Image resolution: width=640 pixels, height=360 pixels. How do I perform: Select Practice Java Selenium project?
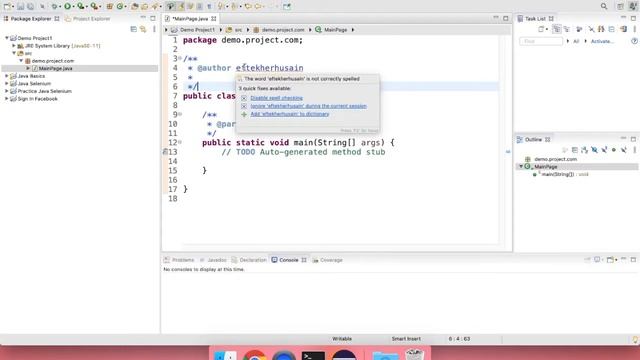44,91
